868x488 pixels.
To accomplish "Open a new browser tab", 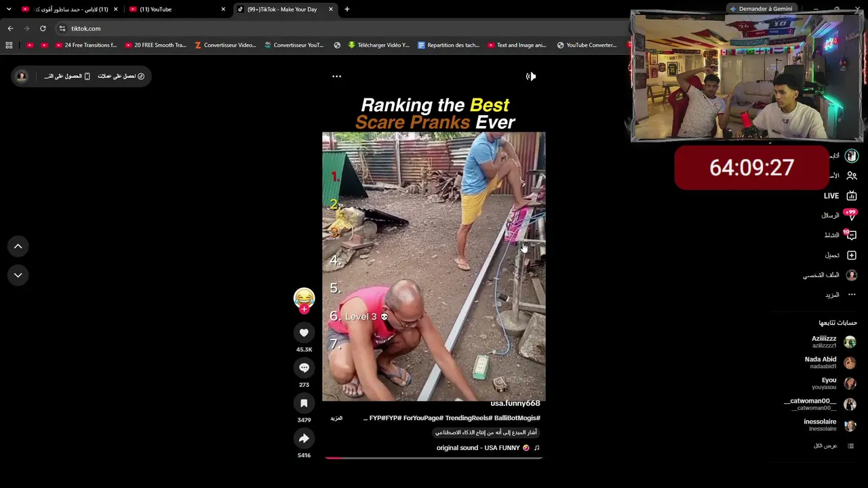I will [347, 9].
